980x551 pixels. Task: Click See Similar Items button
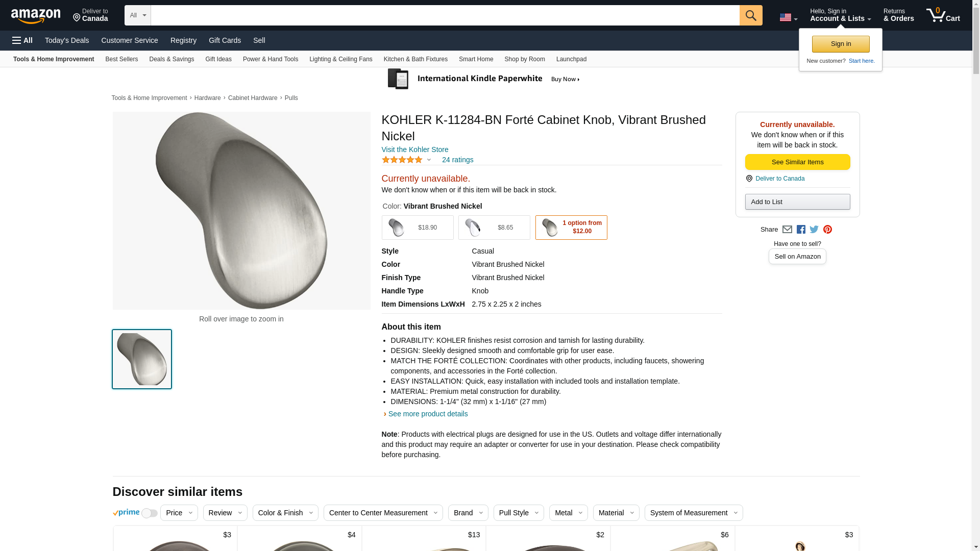(797, 162)
